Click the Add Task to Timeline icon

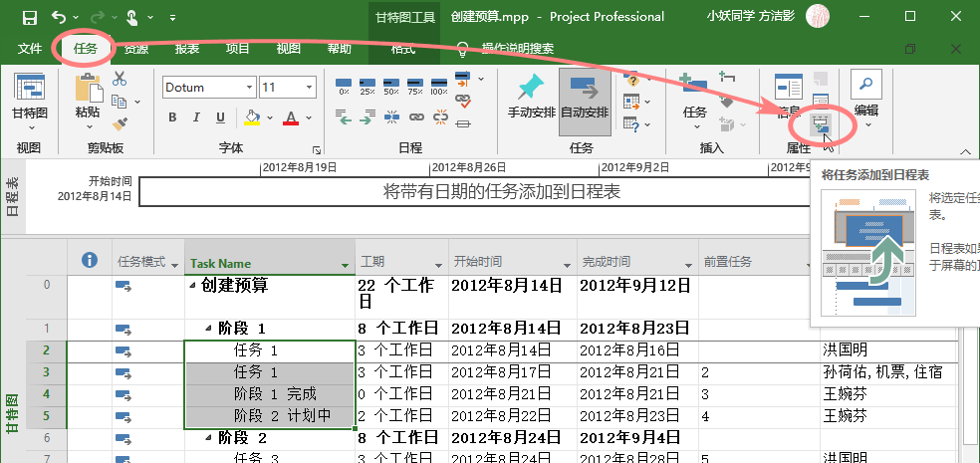(x=820, y=124)
